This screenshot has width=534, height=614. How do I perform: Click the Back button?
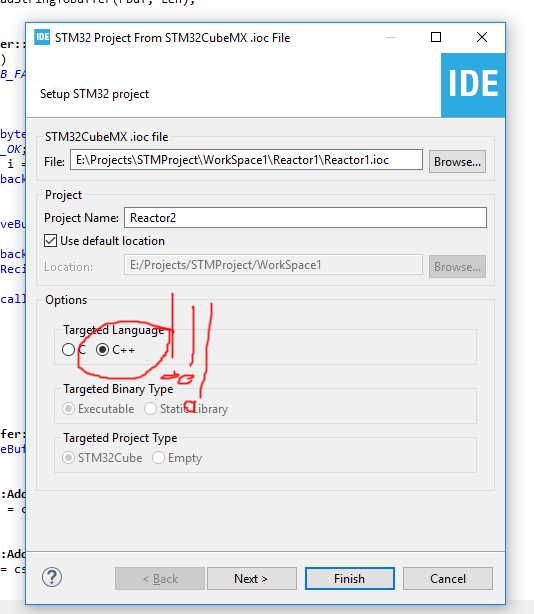pos(160,578)
